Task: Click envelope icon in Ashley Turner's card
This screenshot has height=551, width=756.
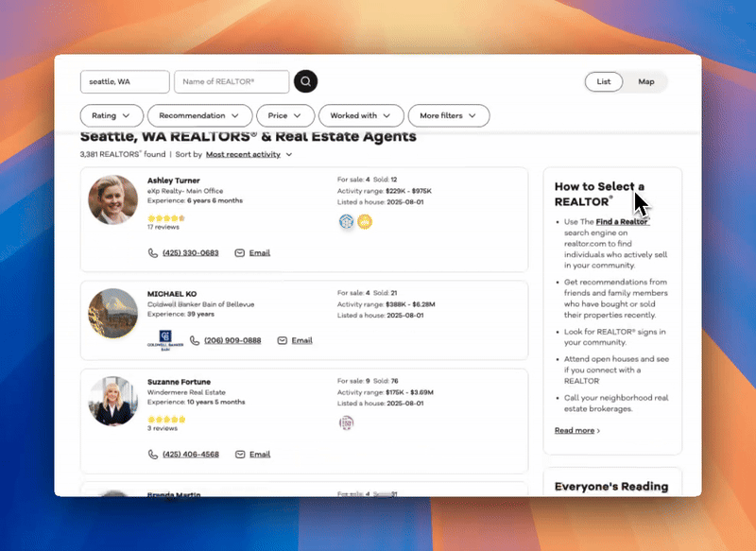Action: point(240,253)
